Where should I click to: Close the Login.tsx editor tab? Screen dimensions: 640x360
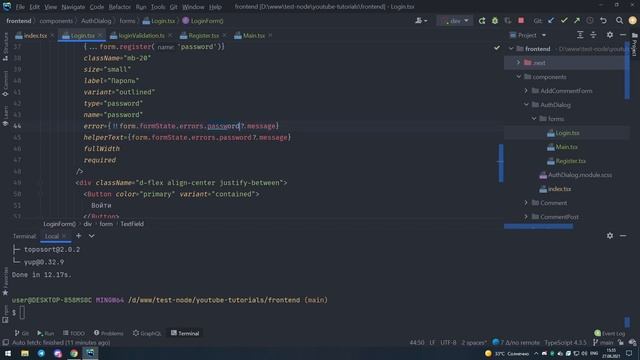[x=100, y=36]
